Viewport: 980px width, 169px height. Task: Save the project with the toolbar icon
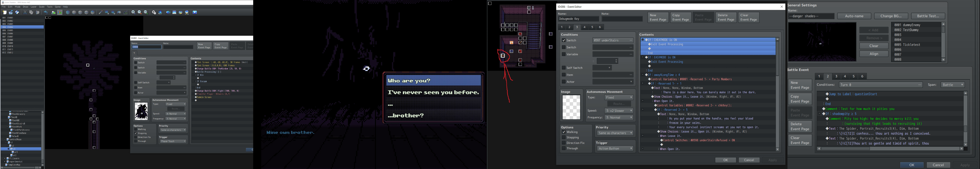[17, 12]
